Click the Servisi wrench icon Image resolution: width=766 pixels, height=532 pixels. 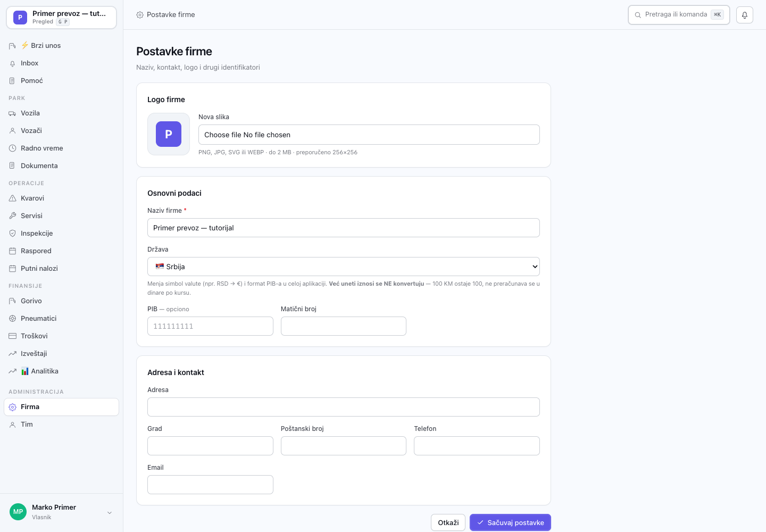12,216
